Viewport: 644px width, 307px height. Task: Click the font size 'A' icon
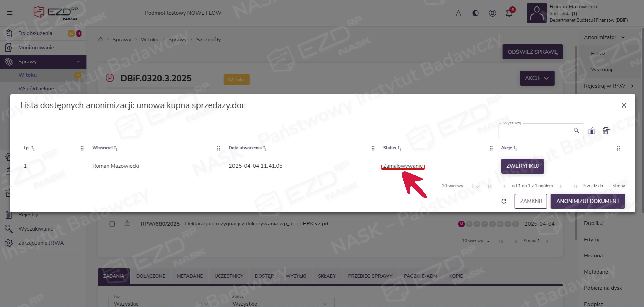(x=458, y=13)
